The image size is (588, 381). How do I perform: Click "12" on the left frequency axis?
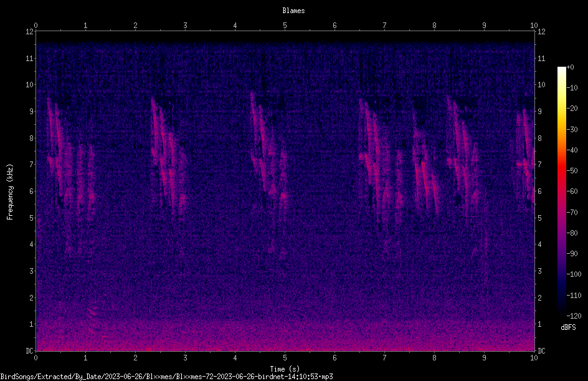pyautogui.click(x=29, y=32)
